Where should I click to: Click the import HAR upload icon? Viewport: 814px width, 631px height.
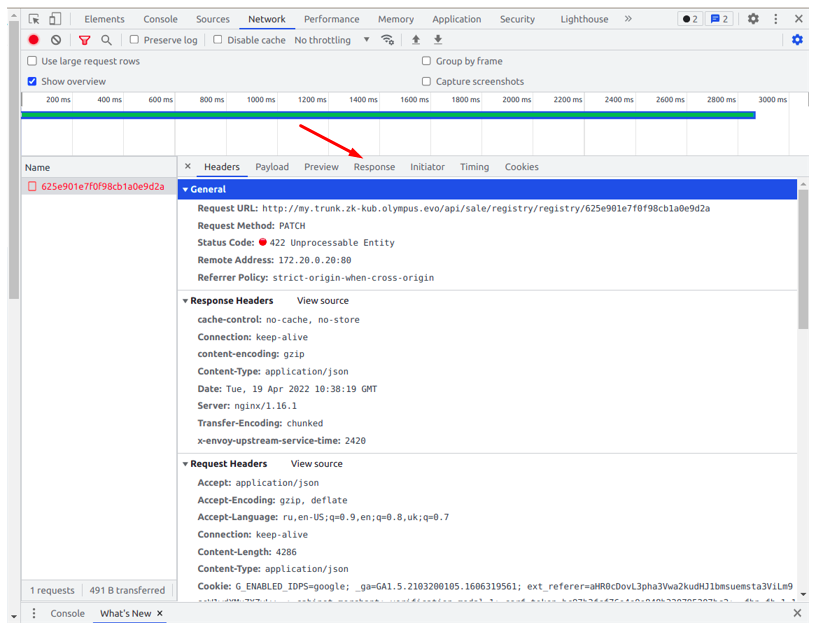[416, 40]
